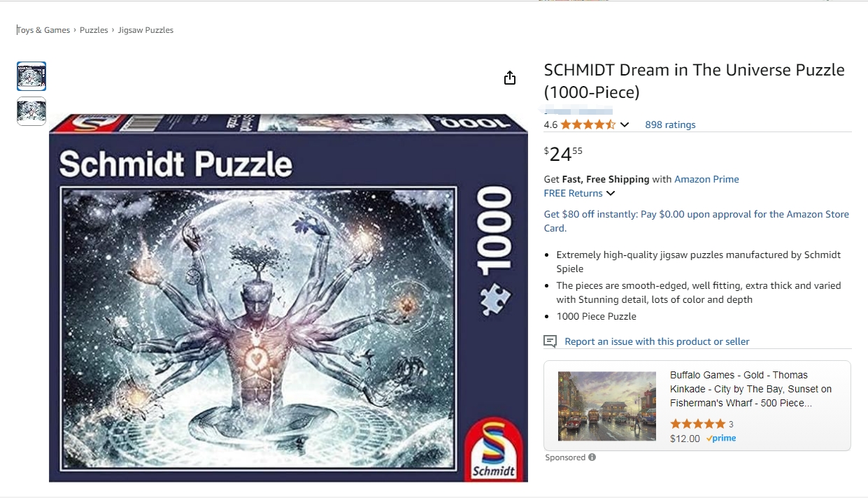The image size is (868, 498).
Task: Select the first product thumbnail image
Action: tap(31, 76)
